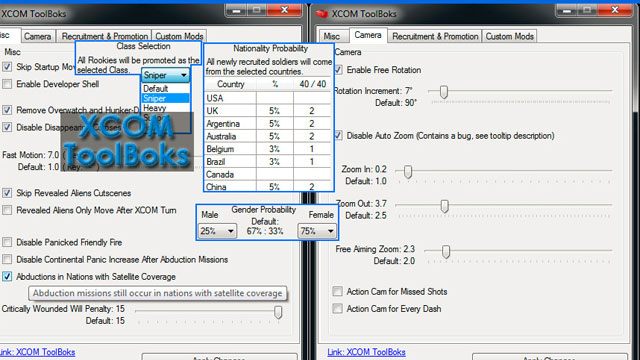
Task: Uncheck Skip Revealed Aliens Cutscenes
Action: [x=7, y=193]
